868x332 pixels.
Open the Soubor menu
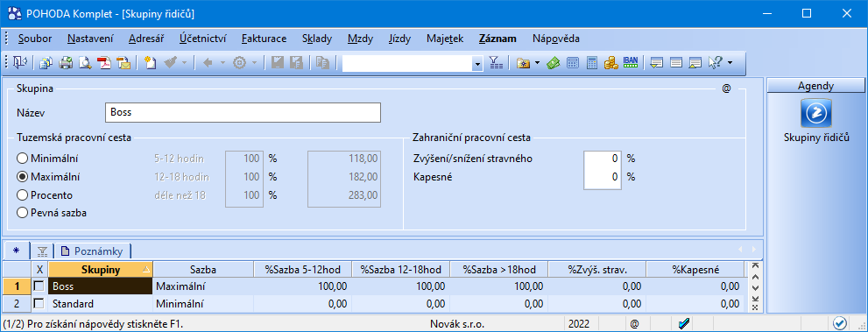click(x=35, y=39)
